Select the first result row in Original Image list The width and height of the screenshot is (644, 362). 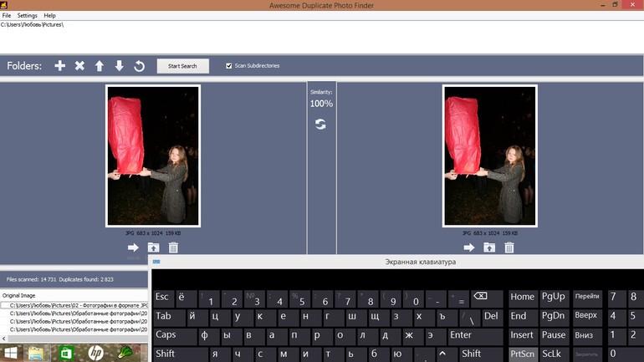[x=77, y=306]
